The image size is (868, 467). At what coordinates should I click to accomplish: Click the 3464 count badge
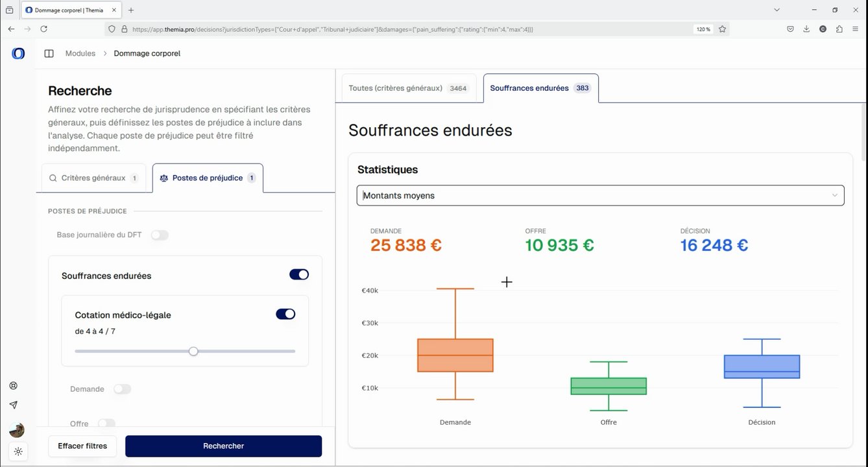[x=458, y=88]
